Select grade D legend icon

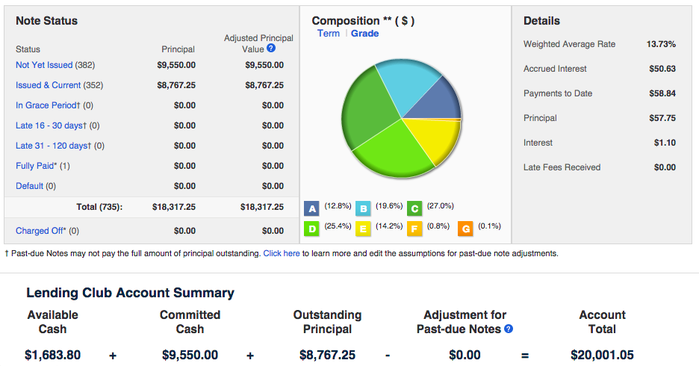312,229
